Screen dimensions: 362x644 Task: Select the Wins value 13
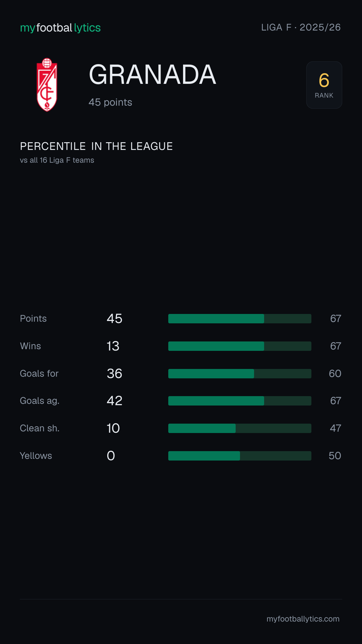tap(113, 346)
